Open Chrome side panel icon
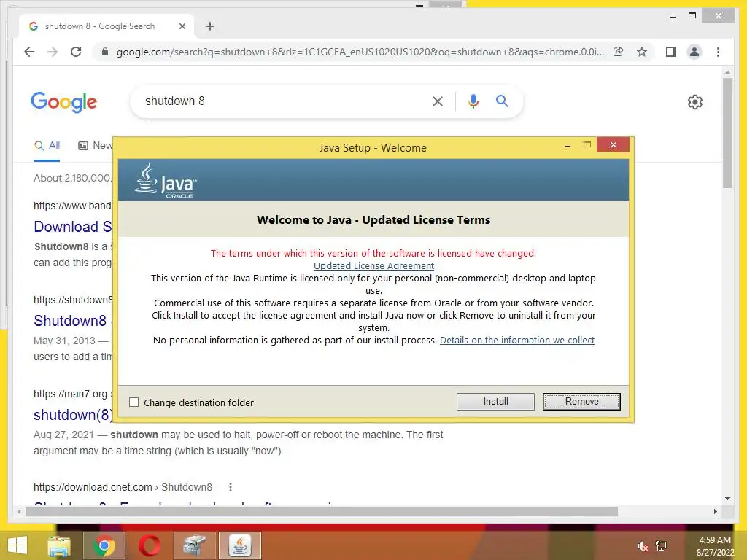747x560 pixels. pos(671,52)
